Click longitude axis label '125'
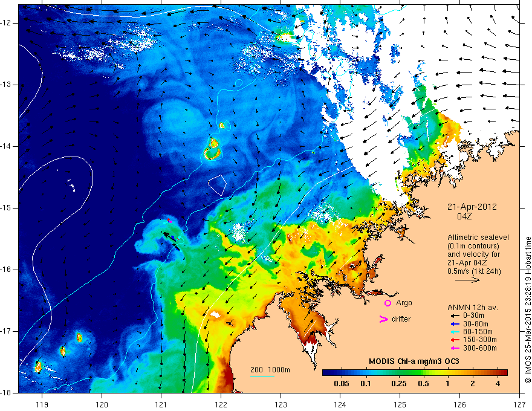The image size is (532, 411). coord(400,404)
